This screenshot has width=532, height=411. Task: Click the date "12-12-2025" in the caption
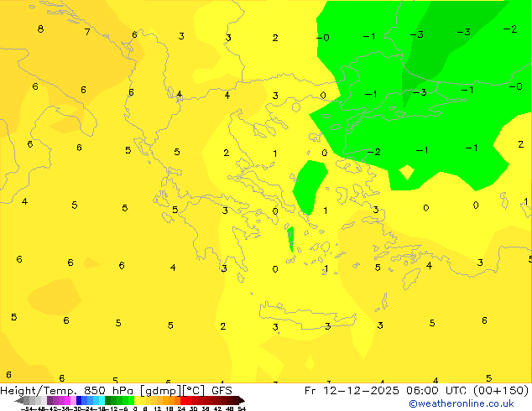point(361,390)
